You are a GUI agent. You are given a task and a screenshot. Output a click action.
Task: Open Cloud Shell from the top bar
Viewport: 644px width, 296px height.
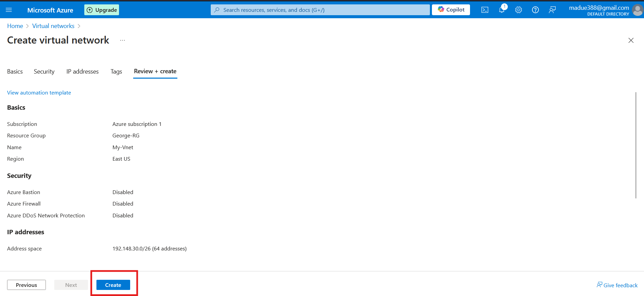485,10
